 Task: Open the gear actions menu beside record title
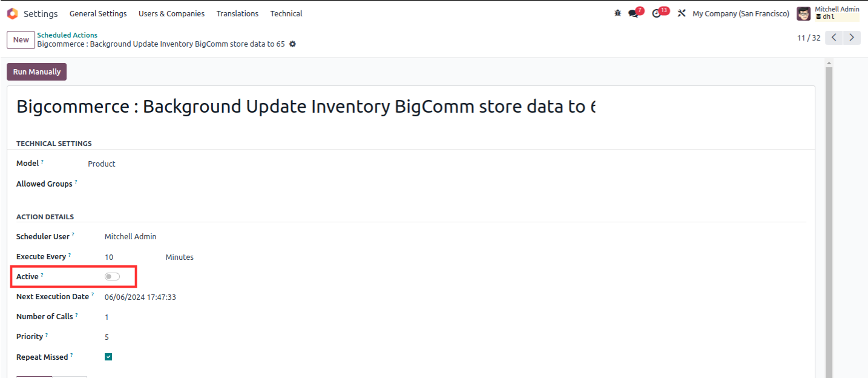click(292, 44)
